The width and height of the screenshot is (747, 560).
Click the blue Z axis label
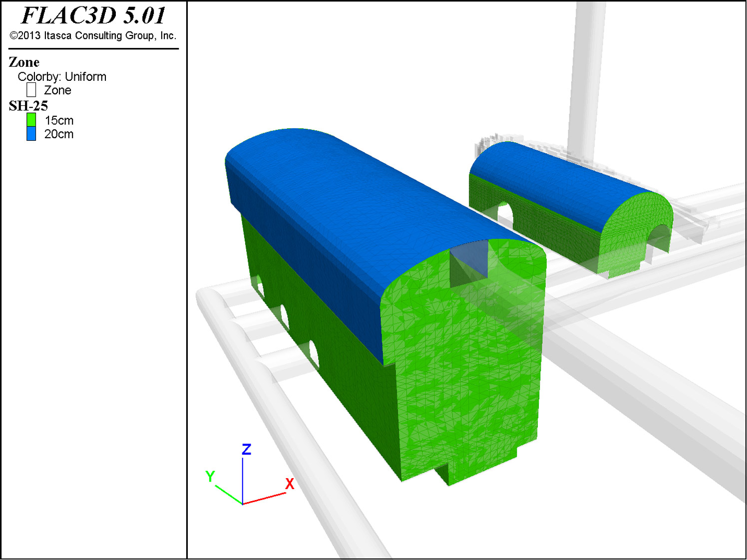coord(246,449)
